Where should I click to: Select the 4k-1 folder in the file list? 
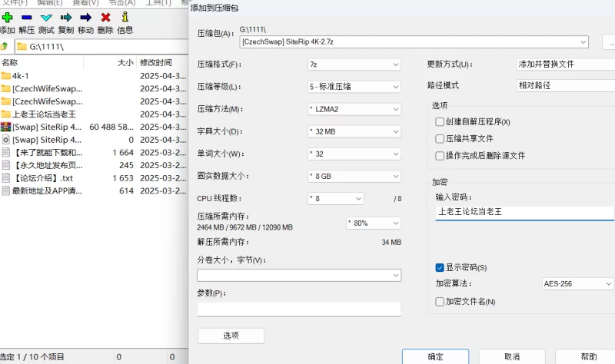pyautogui.click(x=21, y=76)
